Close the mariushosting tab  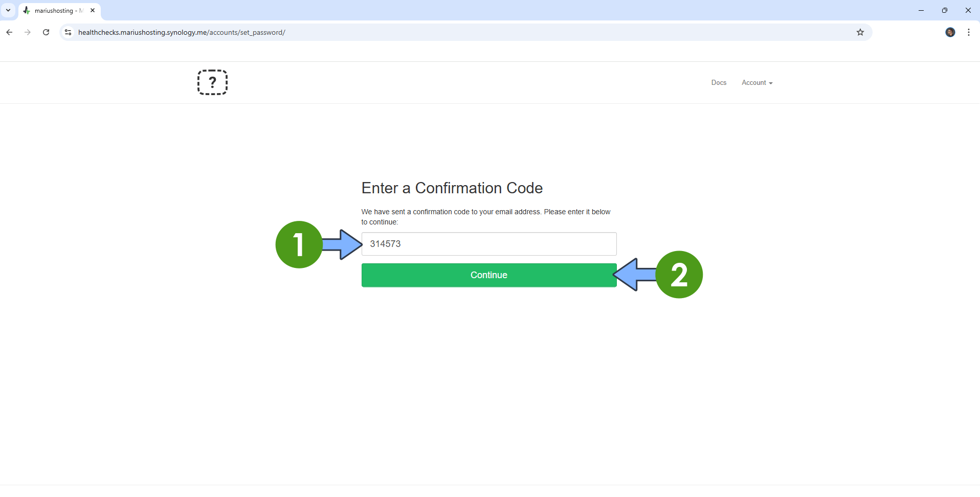(93, 10)
